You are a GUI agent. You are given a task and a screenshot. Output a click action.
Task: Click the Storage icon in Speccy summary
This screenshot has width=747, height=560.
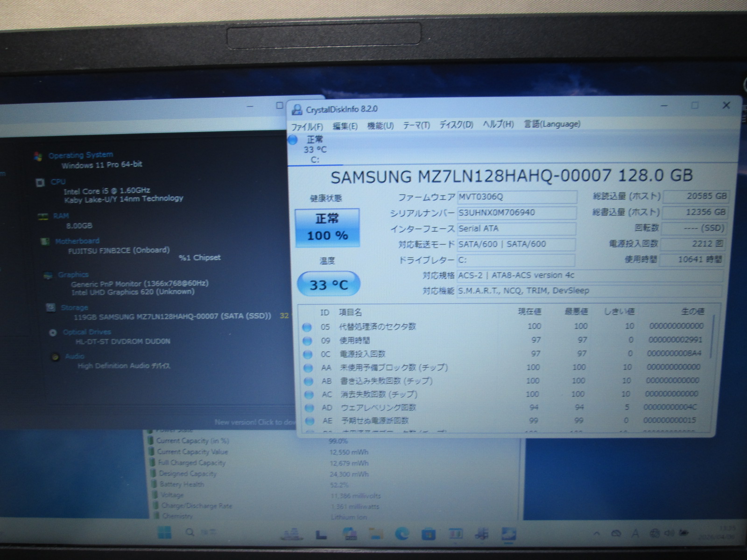tap(50, 308)
